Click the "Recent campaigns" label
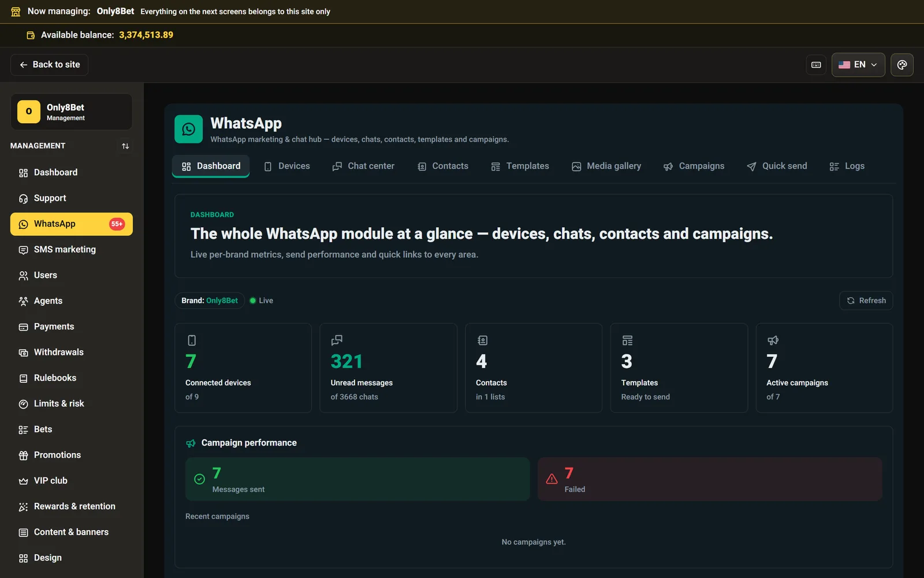 click(x=217, y=517)
